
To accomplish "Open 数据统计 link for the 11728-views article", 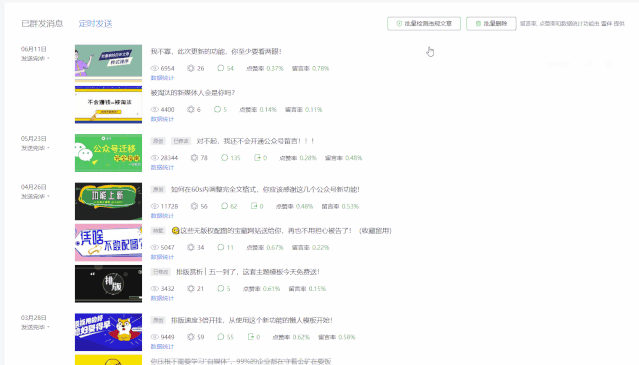I will (162, 215).
